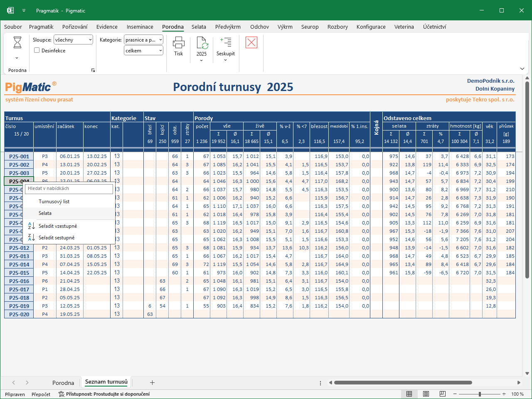Click the Excel app icon in title bar

(10, 10)
